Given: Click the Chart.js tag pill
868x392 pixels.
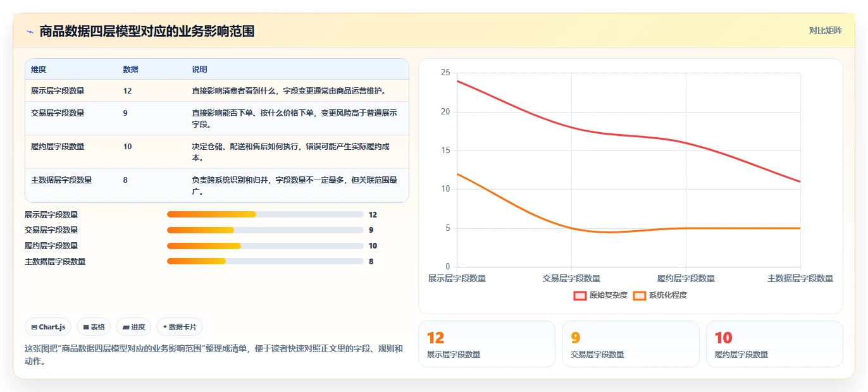Looking at the screenshot, I should (x=48, y=327).
